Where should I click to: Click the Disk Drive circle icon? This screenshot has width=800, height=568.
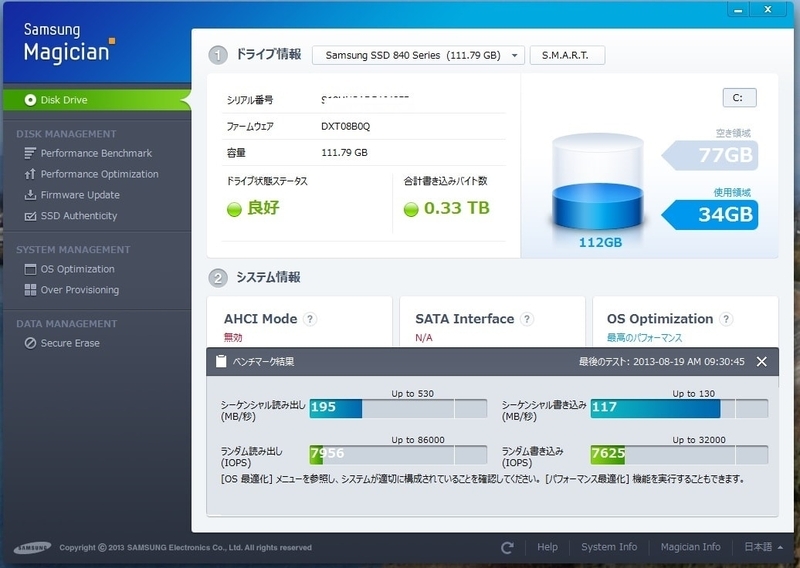tap(30, 100)
